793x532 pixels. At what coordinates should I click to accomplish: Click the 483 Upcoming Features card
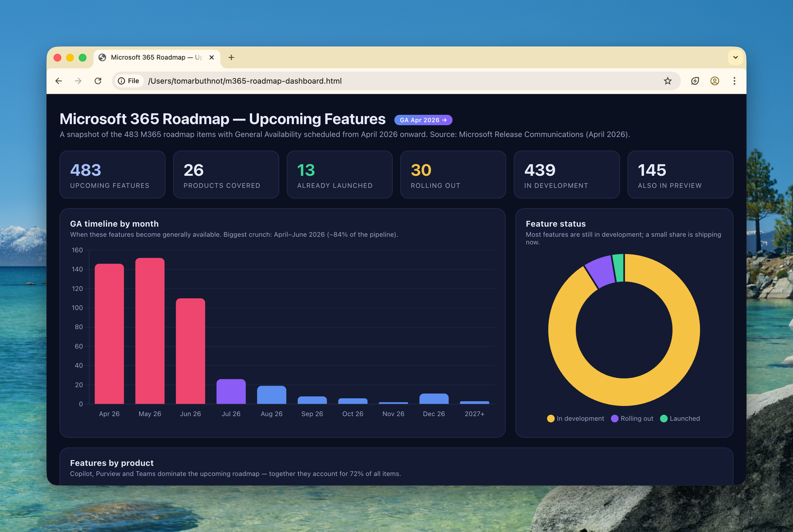[x=112, y=174]
